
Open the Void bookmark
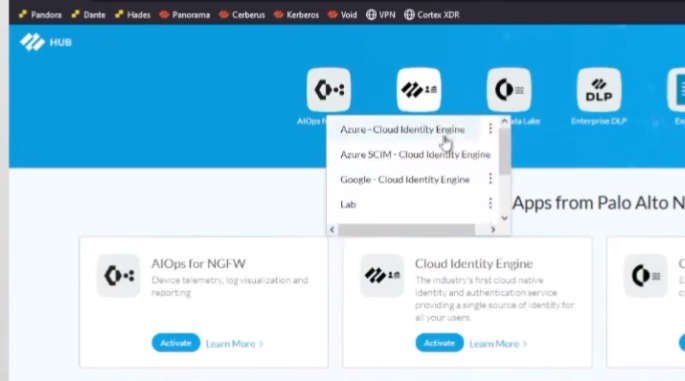(342, 15)
